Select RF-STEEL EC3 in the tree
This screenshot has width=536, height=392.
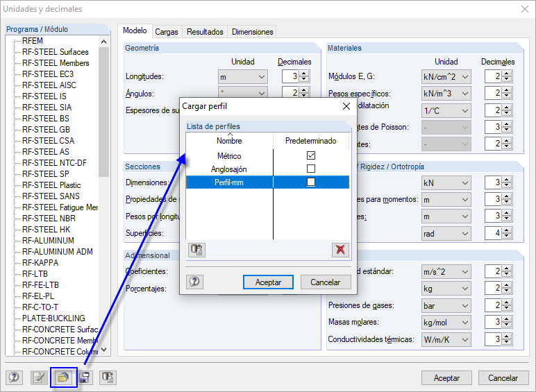(48, 74)
